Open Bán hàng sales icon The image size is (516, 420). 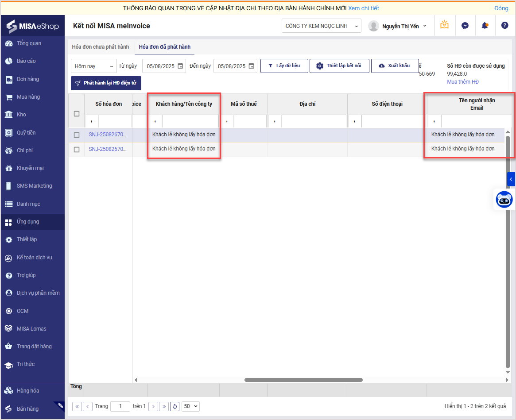pyautogui.click(x=9, y=409)
